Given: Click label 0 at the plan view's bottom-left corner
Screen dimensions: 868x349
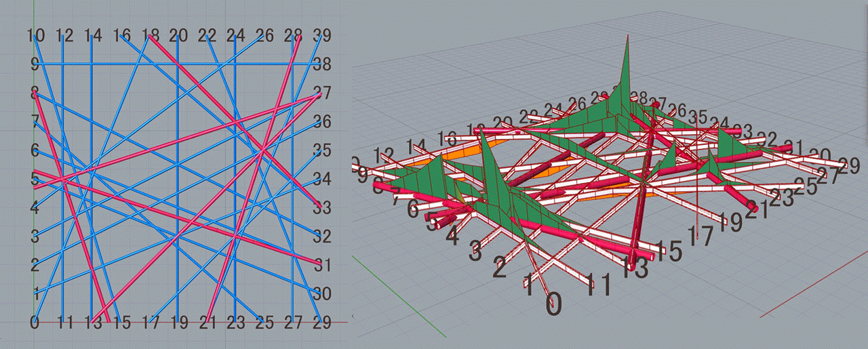Looking at the screenshot, I should point(34,323).
